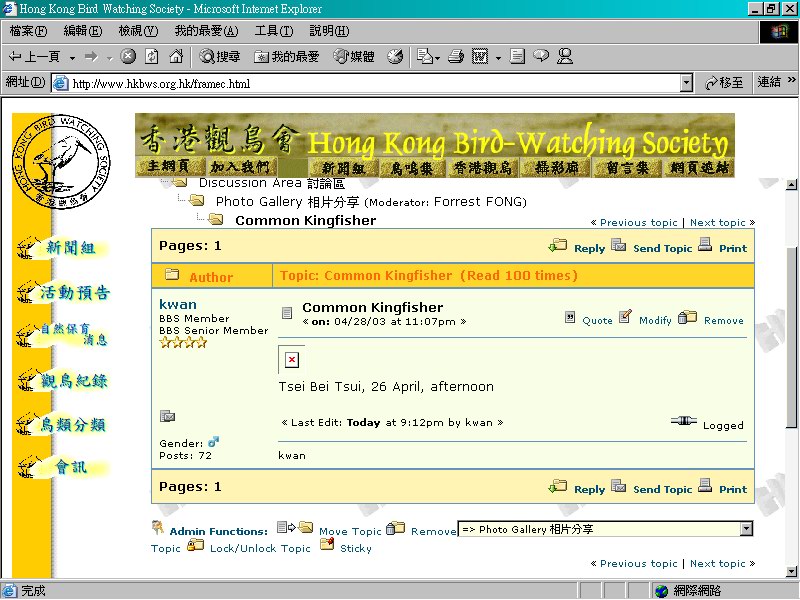Image resolution: width=800 pixels, height=600 pixels.
Task: Click the bottom Send Topic link
Action: tap(662, 489)
